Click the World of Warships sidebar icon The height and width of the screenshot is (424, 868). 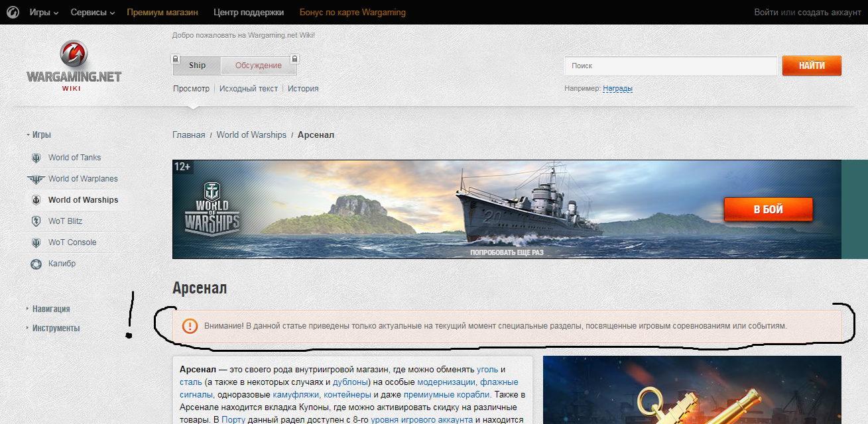pos(36,200)
